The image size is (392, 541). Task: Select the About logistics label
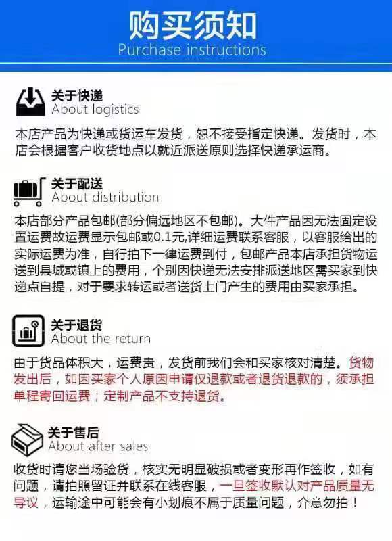tap(95, 110)
